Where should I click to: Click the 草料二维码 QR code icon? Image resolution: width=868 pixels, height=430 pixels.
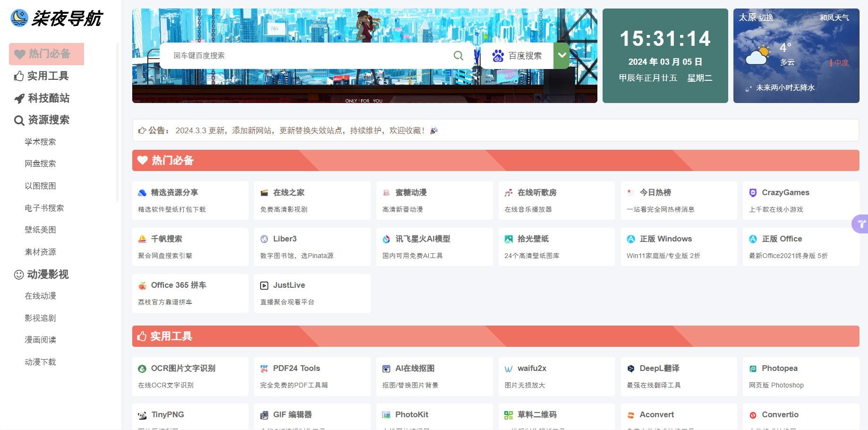tap(508, 415)
